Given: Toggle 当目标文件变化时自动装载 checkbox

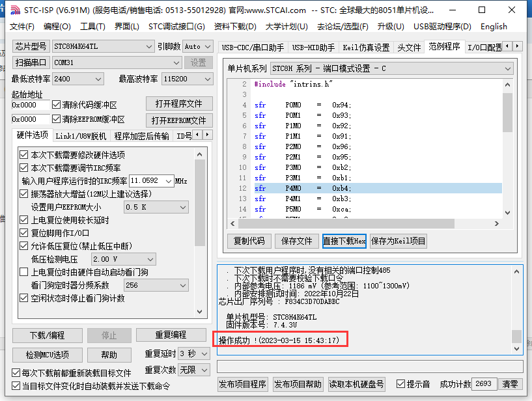Looking at the screenshot, I should coord(16,386).
